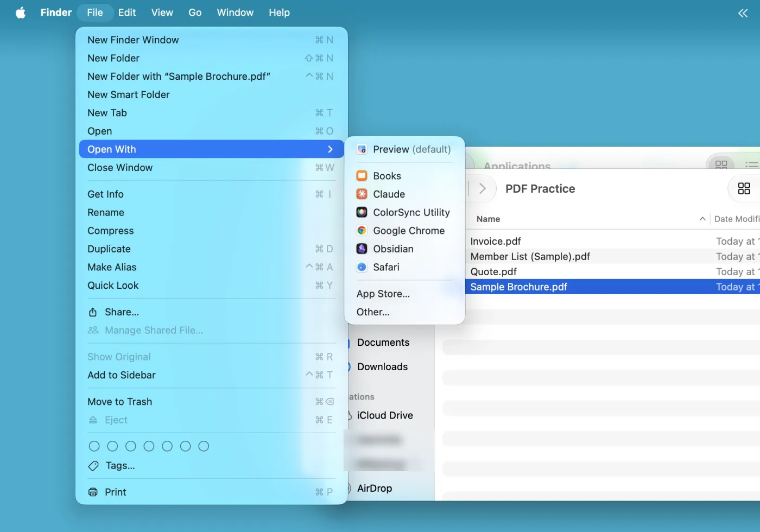Open iCloud Drive in sidebar
The image size is (760, 532).
[385, 415]
